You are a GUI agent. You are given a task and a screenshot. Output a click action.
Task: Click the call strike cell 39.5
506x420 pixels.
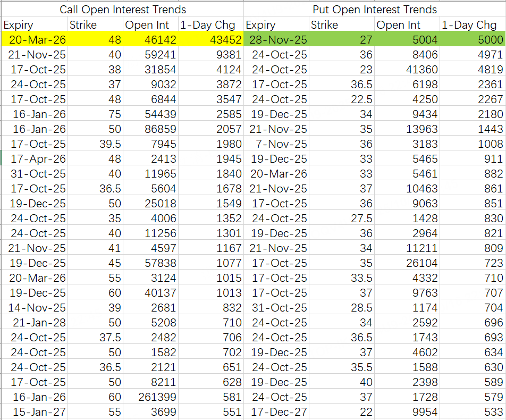click(x=95, y=144)
